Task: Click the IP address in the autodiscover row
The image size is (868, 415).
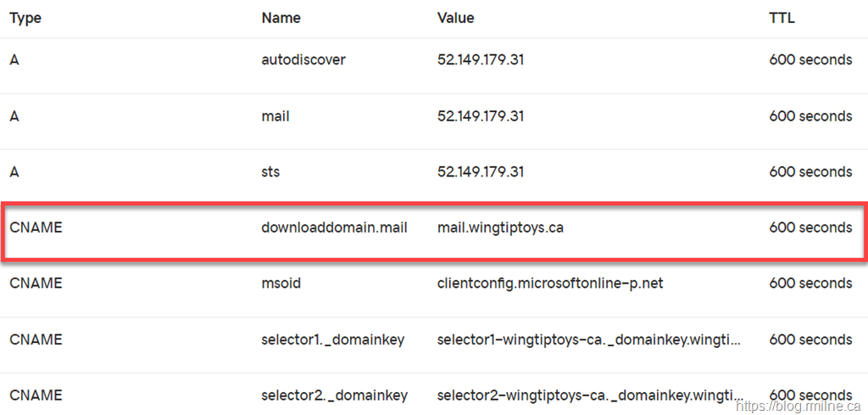Action: point(481,60)
